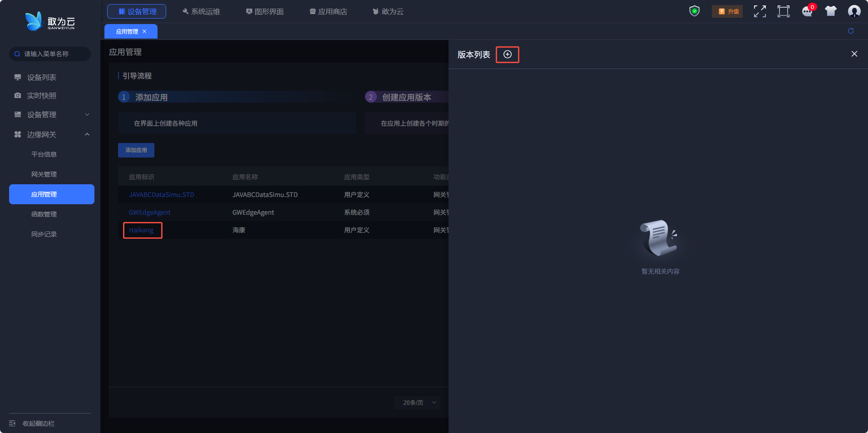Click the 系统必须 type cell
This screenshot has width=868, height=433.
pyautogui.click(x=357, y=212)
